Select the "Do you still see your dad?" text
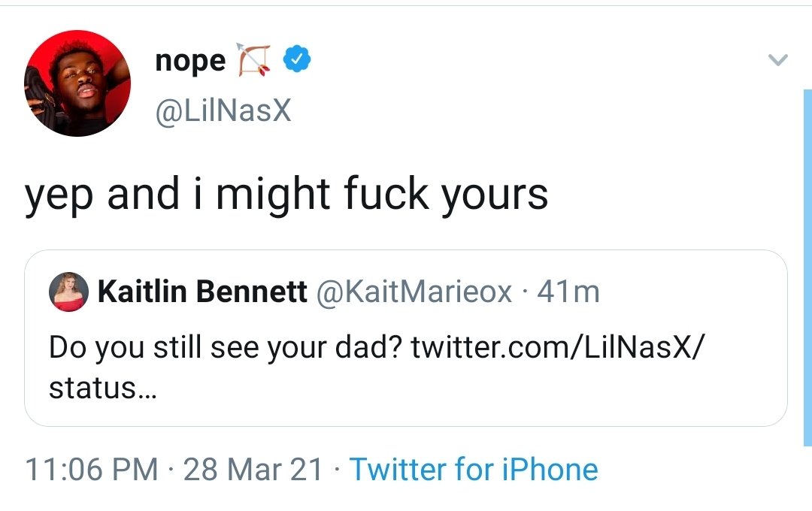This screenshot has height=511, width=812. pos(226,349)
